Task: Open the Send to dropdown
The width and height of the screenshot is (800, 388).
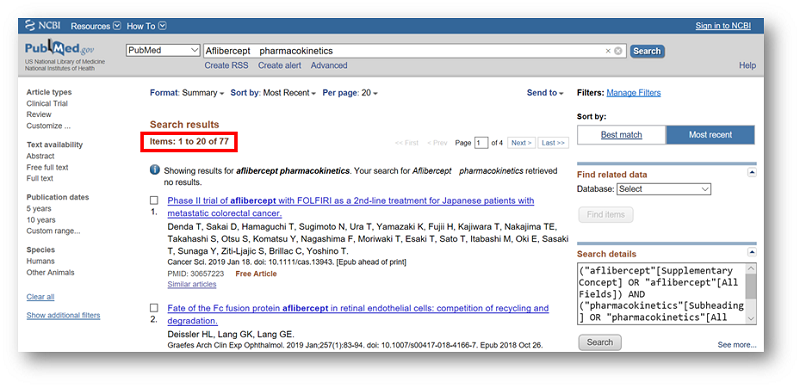Action: point(545,93)
